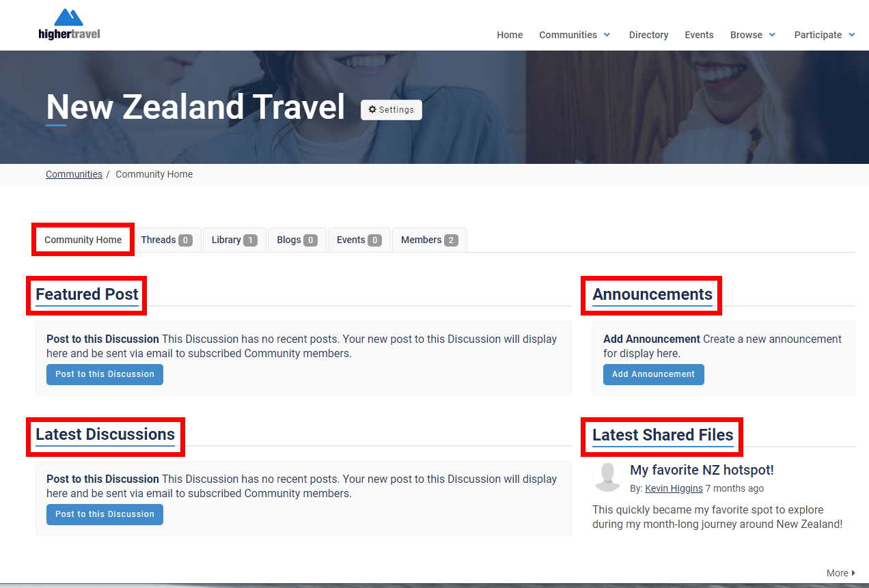Click Post to this Discussion under Featured Post
The width and height of the screenshot is (869, 588).
point(105,374)
